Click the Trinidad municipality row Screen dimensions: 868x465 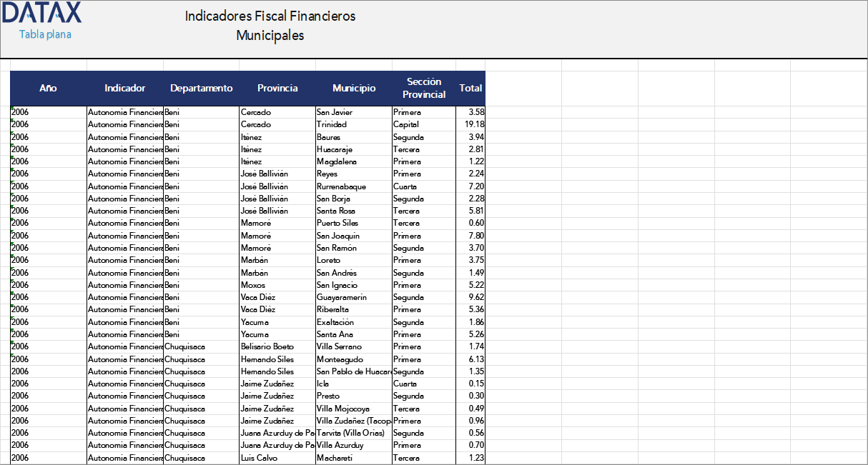tap(336, 124)
